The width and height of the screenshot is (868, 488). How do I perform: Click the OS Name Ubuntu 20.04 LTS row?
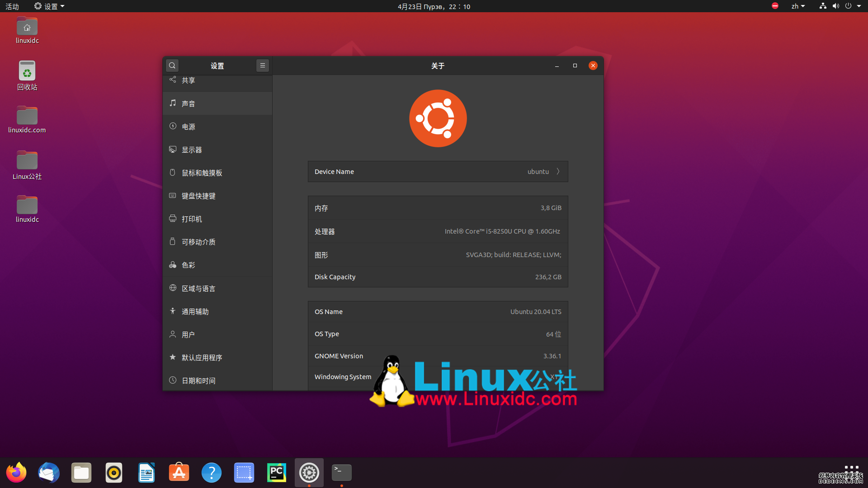click(x=438, y=312)
